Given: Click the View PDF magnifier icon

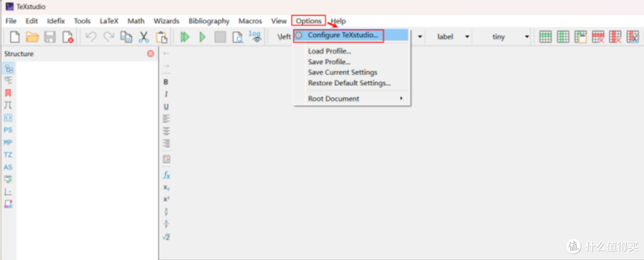Looking at the screenshot, I should (238, 38).
